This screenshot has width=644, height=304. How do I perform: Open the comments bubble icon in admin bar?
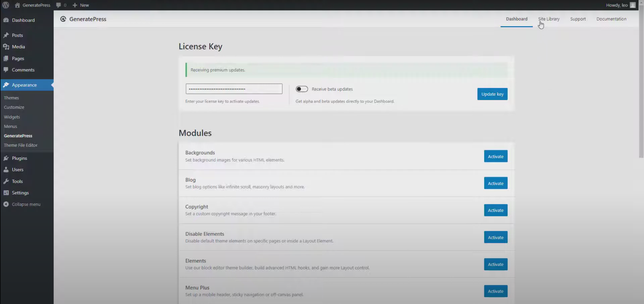(58, 5)
